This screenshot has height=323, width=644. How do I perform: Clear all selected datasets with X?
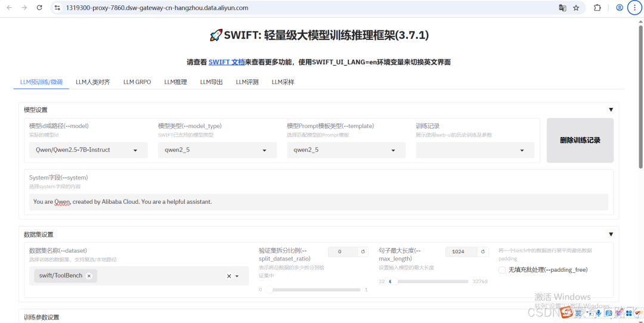229,276
